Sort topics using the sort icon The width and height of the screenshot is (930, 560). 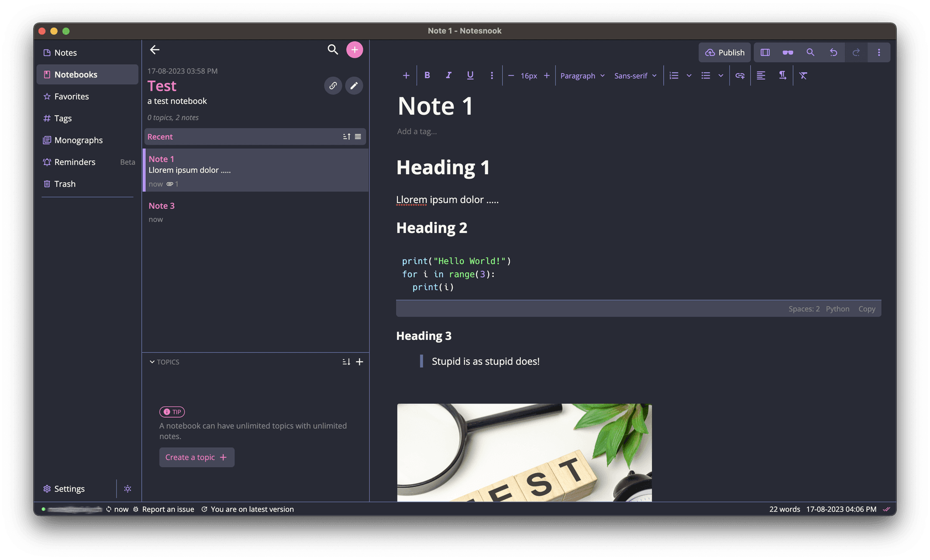[x=347, y=362]
